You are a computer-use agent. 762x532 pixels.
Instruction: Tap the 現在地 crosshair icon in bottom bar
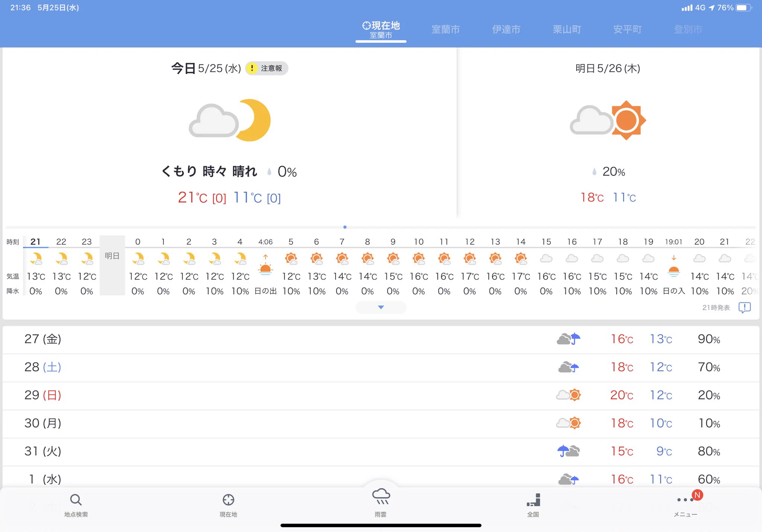pos(228,500)
